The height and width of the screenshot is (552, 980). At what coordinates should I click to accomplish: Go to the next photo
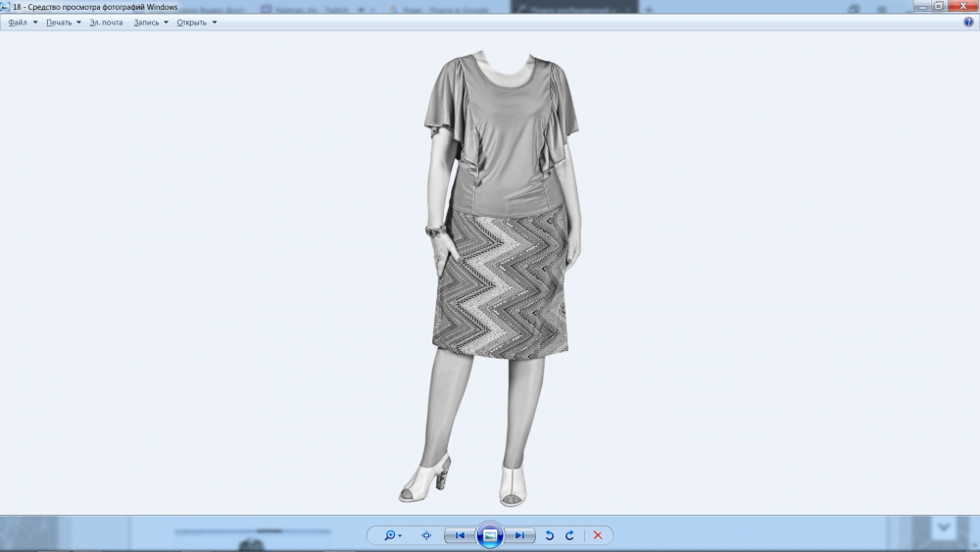pos(520,535)
